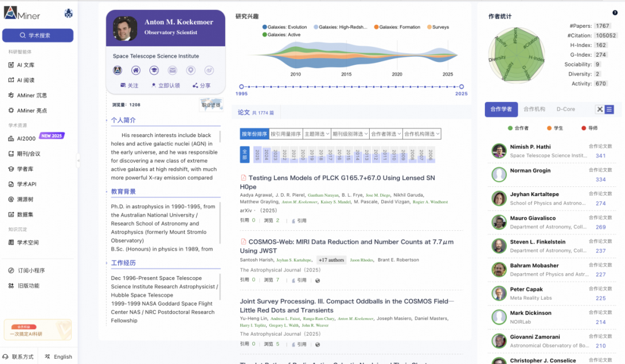Click 分享 to share the profile
Screen dimensions: 625x364
[202, 85]
